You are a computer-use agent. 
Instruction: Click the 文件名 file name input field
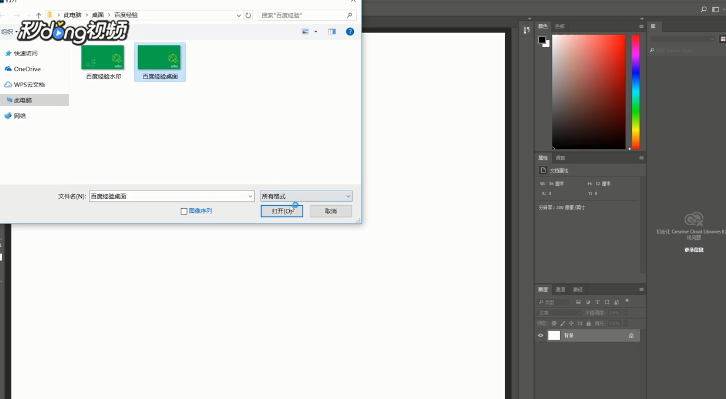tap(171, 196)
